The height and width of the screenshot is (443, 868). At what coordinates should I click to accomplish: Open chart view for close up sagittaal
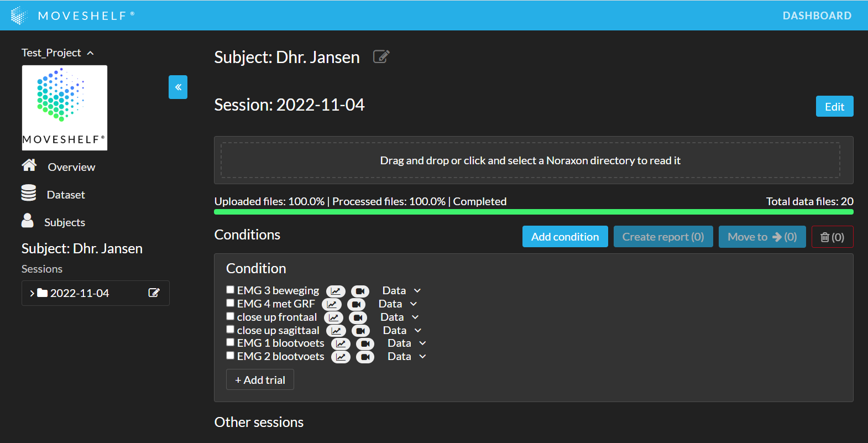[336, 331]
